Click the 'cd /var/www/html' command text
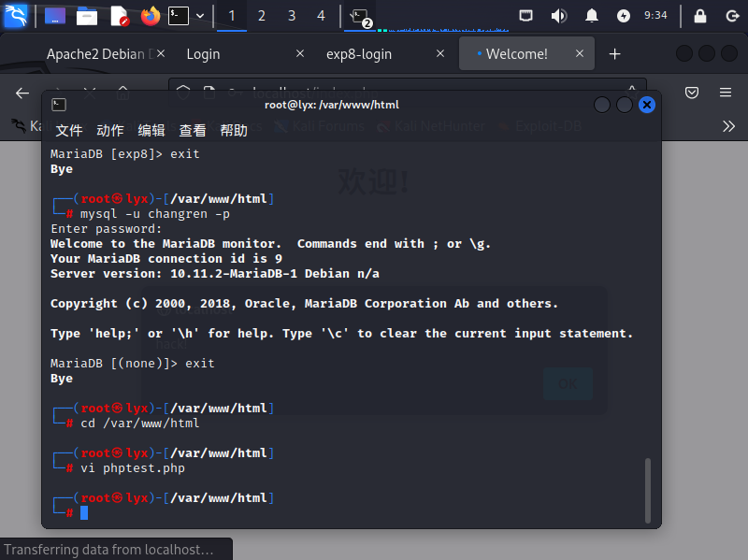The image size is (748, 560). [x=139, y=424]
